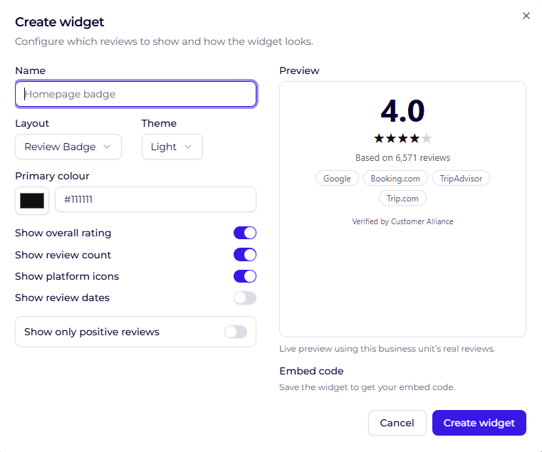Click the Trip.com chip in preview
This screenshot has height=452, width=542.
(402, 198)
